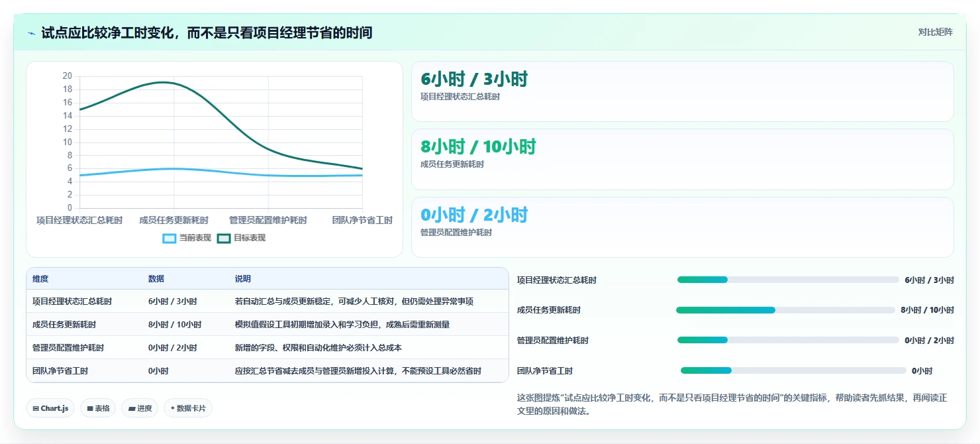
Task: Select the 项目经理状态汇总耗时 table row cell
Action: pyautogui.click(x=72, y=302)
